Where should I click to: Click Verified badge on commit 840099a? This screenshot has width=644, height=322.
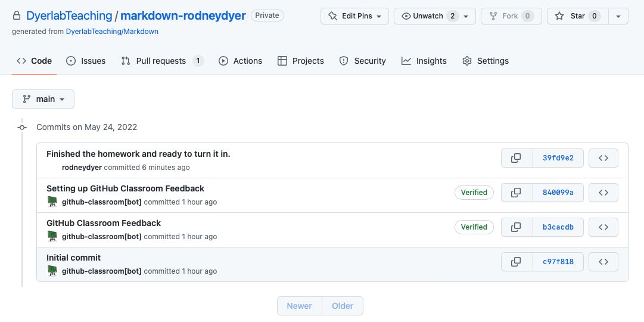pyautogui.click(x=474, y=193)
